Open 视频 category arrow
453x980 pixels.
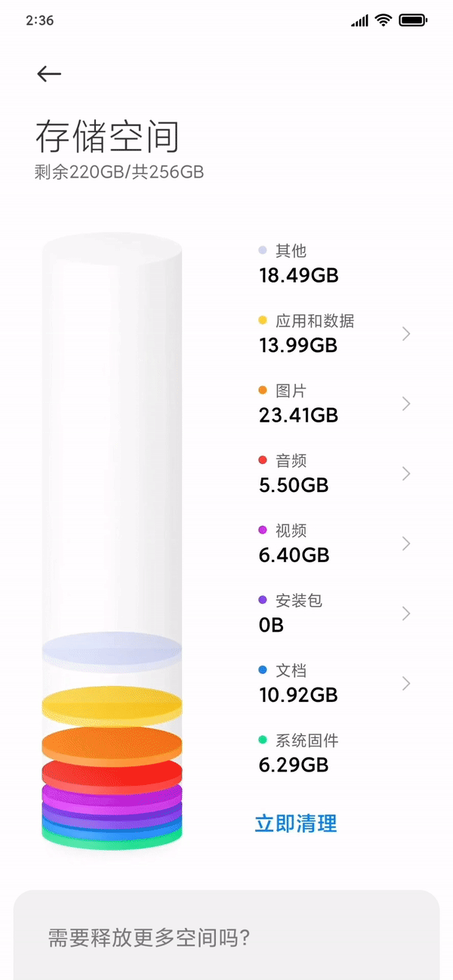pos(406,543)
